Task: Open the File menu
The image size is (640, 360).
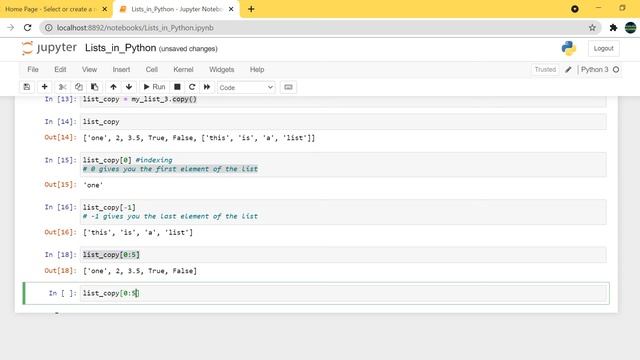Action: click(33, 69)
